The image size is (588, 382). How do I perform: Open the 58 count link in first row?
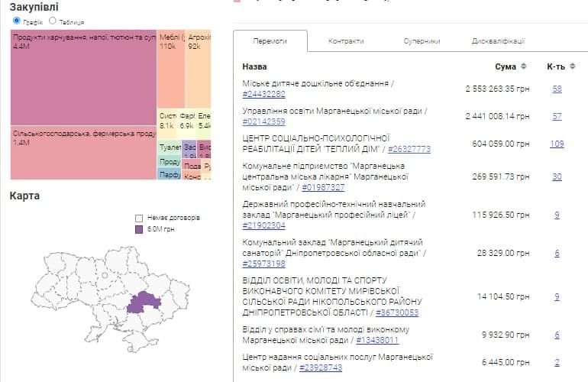point(557,89)
